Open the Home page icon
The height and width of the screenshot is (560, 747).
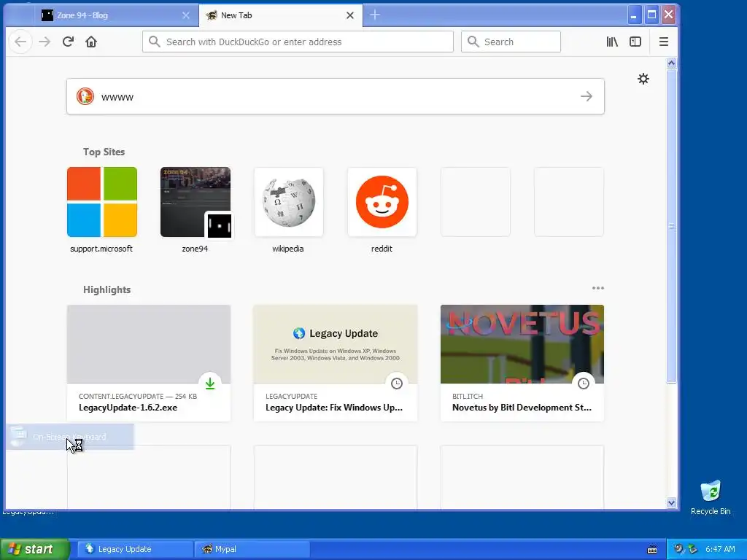[x=91, y=42]
